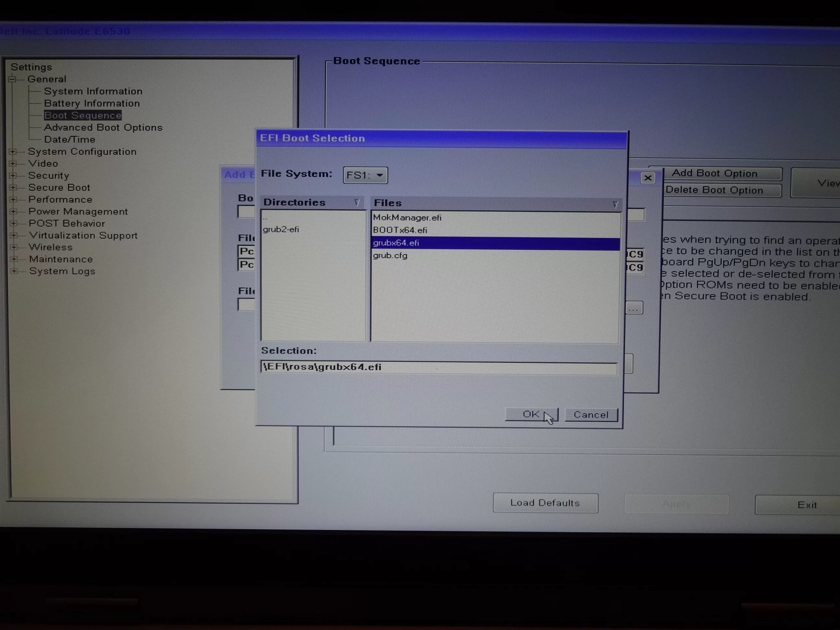Select grubx64.efi in the Files list
Screen dimensions: 840x630
pyautogui.click(x=396, y=243)
